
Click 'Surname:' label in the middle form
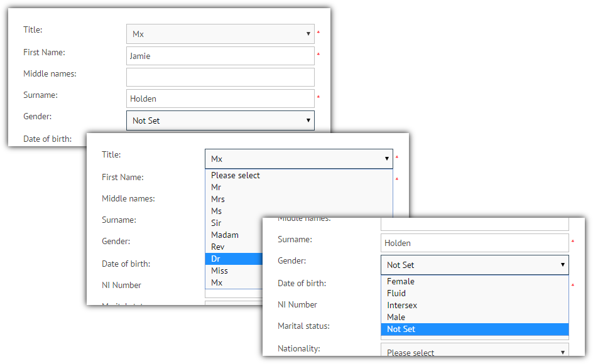tap(119, 220)
